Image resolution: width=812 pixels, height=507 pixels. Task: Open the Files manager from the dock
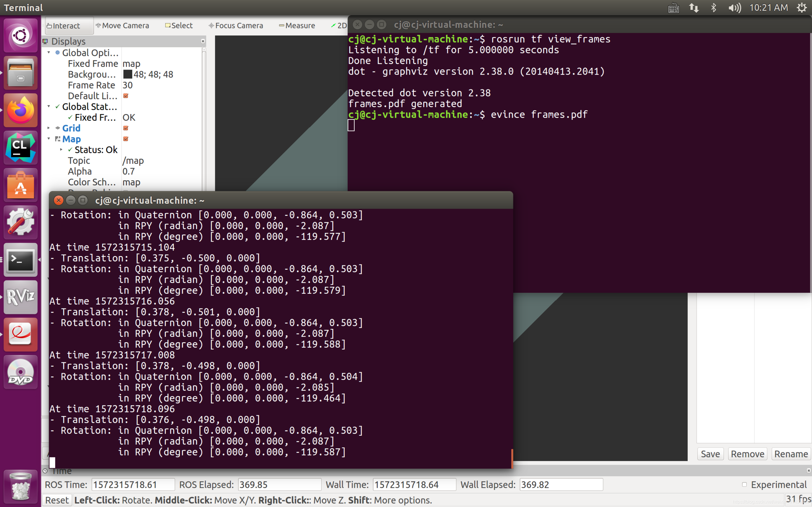coord(21,73)
